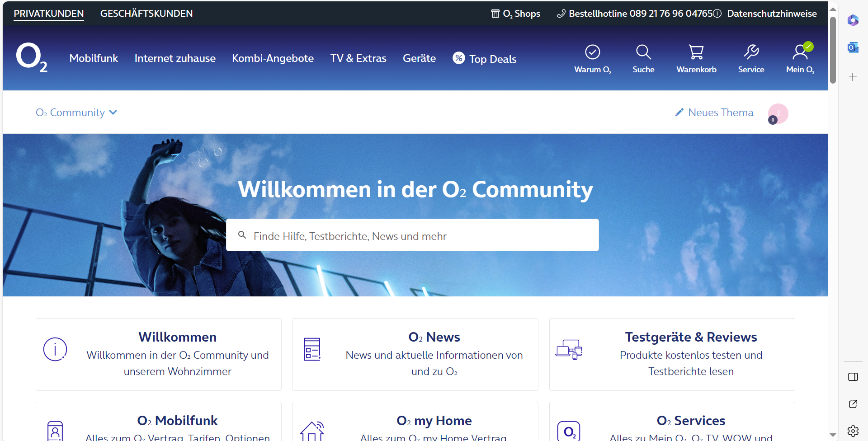Click the Bestellhotline phone icon
The width and height of the screenshot is (868, 441).
[561, 14]
